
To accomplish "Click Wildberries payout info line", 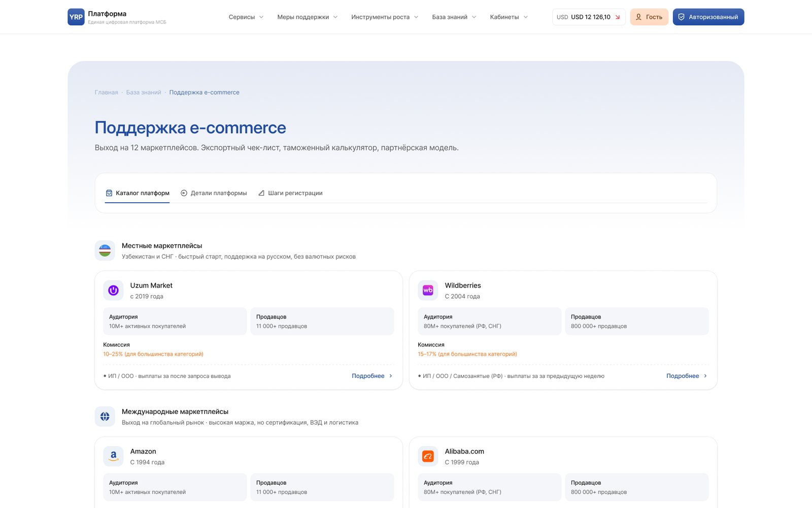I will [x=511, y=376].
